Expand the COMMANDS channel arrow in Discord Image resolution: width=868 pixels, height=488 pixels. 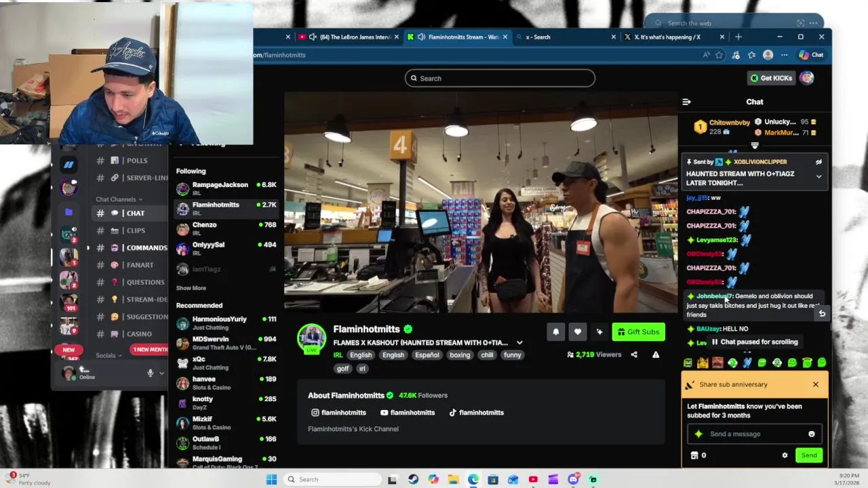(x=87, y=248)
